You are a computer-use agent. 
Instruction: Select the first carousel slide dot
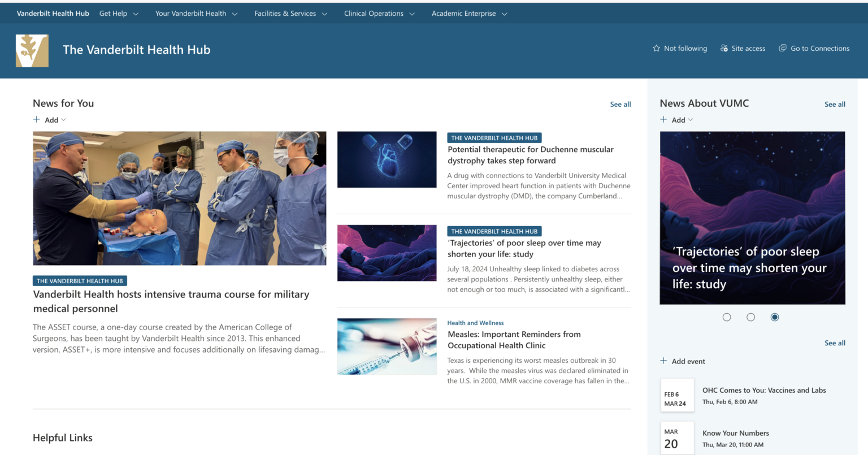click(x=727, y=317)
